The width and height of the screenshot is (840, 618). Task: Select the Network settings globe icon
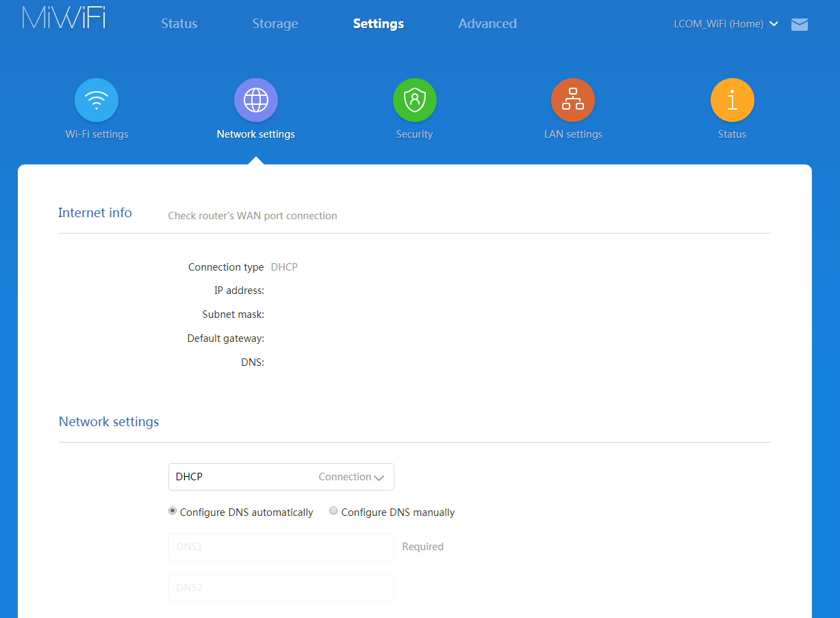(256, 100)
